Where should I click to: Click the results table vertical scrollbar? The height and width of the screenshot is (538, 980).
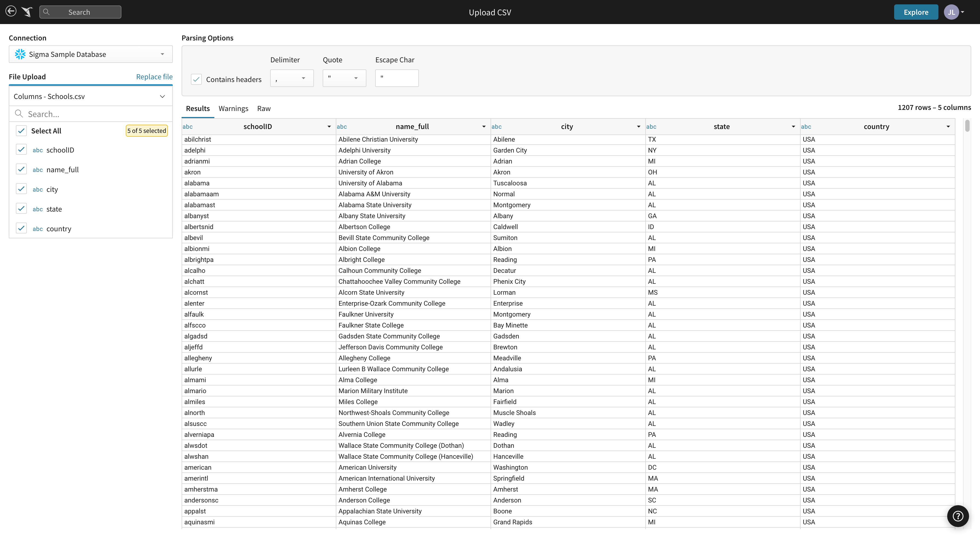(x=967, y=125)
